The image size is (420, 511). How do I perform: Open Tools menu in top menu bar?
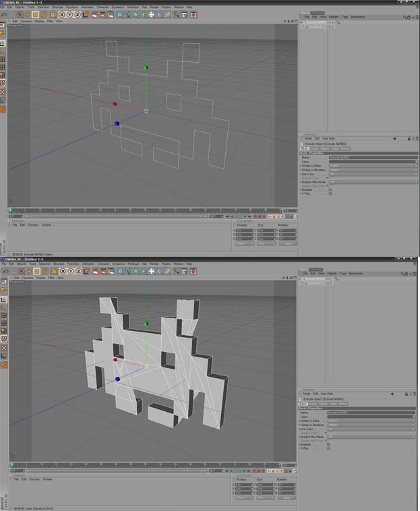pyautogui.click(x=31, y=7)
